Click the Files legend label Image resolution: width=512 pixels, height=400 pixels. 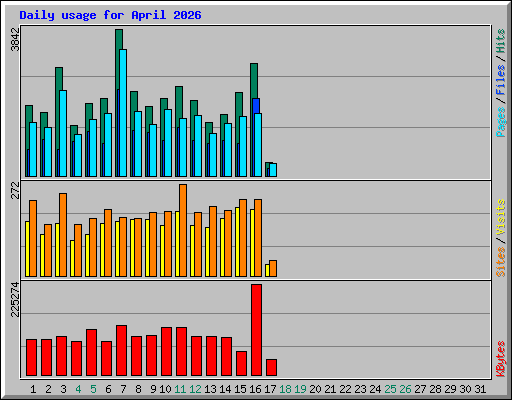(x=501, y=79)
